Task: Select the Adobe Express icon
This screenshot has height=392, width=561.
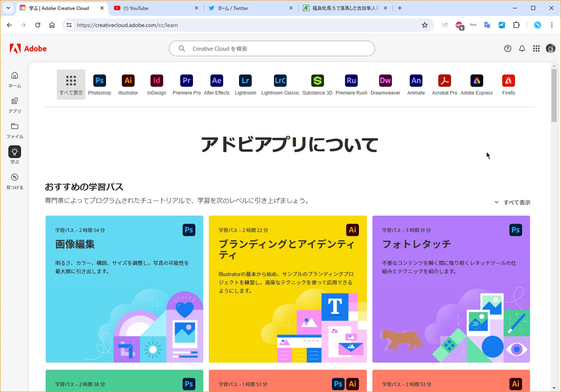Action: pyautogui.click(x=476, y=85)
